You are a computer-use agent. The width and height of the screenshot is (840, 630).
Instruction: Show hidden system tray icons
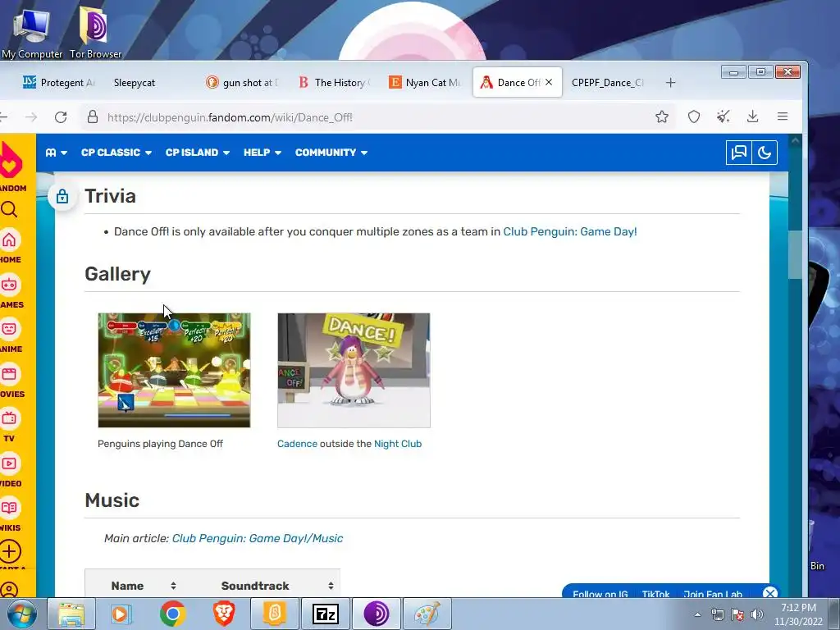697,615
